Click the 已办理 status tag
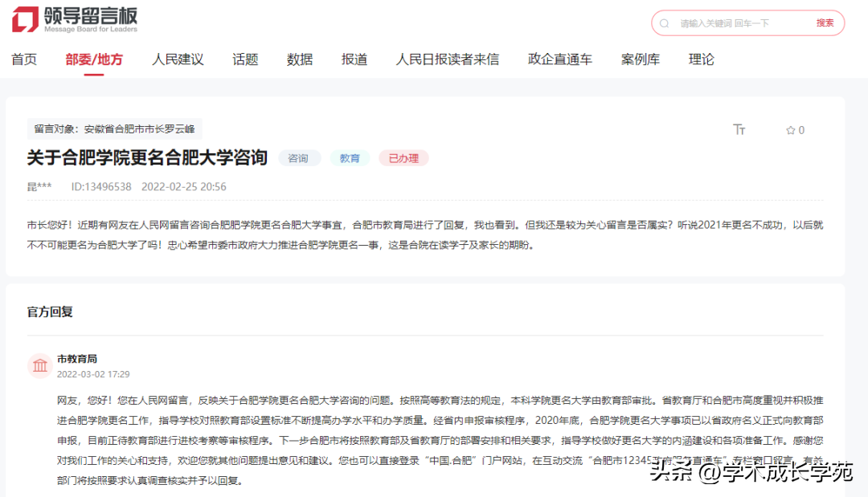868x497 pixels. (x=403, y=158)
